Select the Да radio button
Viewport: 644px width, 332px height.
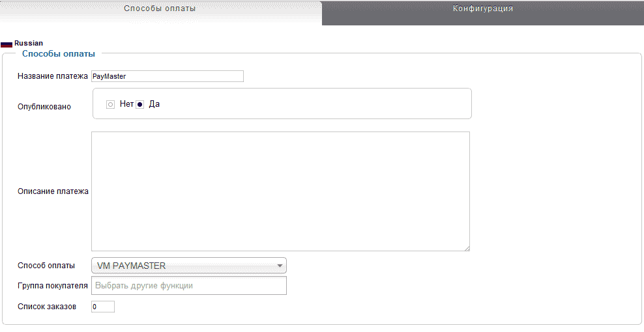point(139,104)
